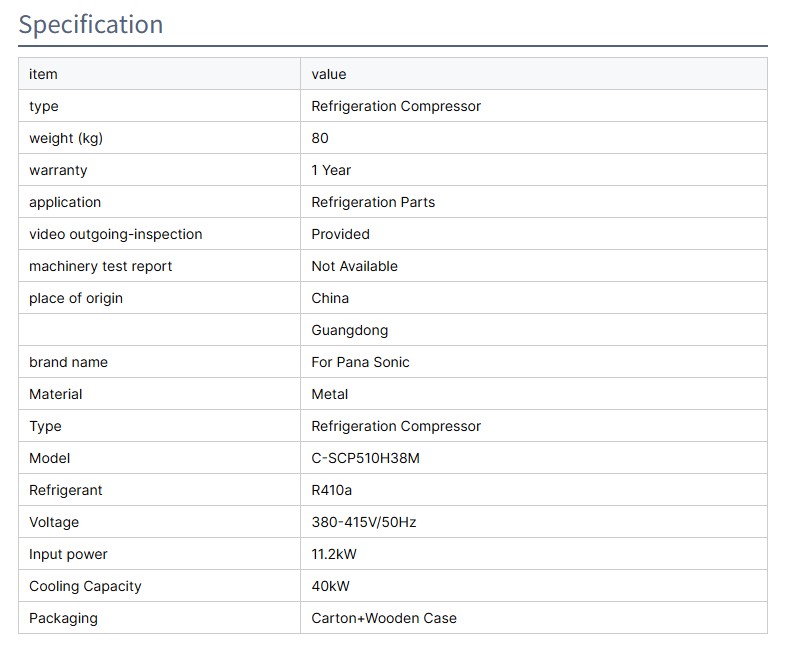The height and width of the screenshot is (648, 788).
Task: Click the 'item' column header
Action: pos(43,74)
